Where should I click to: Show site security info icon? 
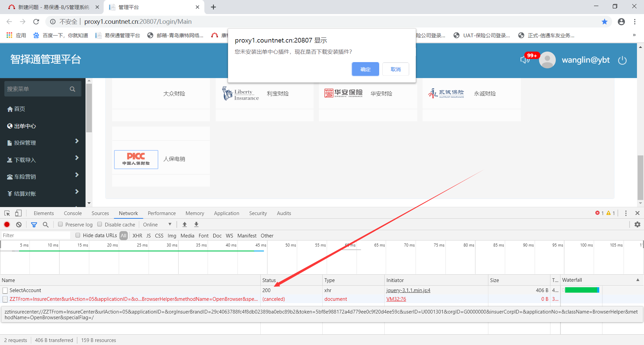pos(53,22)
